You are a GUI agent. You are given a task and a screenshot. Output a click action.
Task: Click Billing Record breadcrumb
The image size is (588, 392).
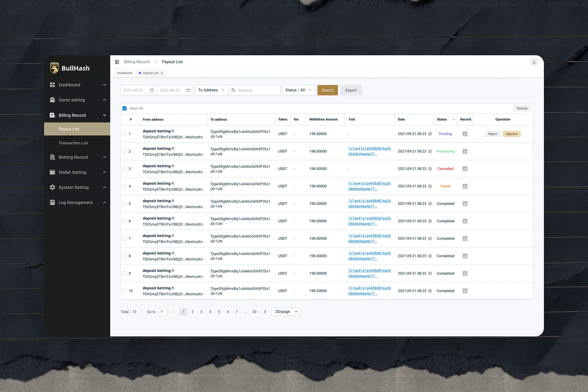point(136,62)
